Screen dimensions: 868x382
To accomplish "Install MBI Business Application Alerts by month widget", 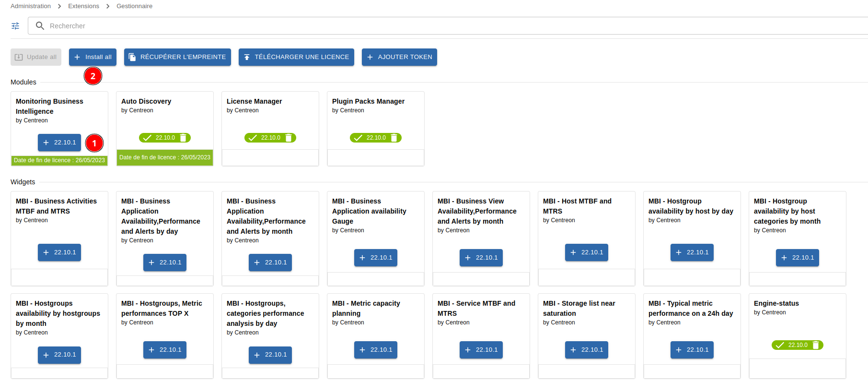I will (x=270, y=263).
